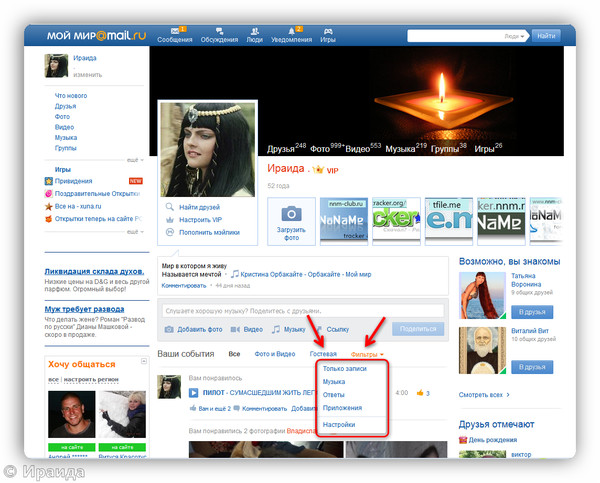The height and width of the screenshot is (483, 600).
Task: Click the top search input field
Action: coord(455,36)
